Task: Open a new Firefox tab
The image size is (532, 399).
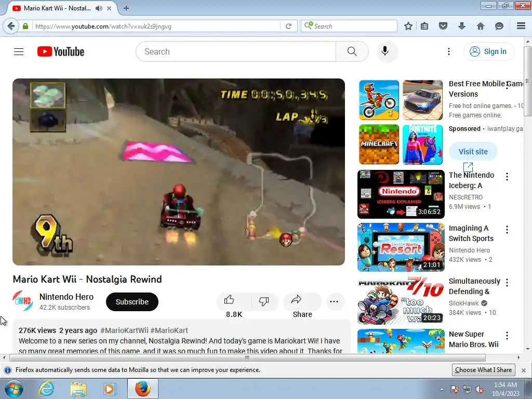Action: pos(126,8)
